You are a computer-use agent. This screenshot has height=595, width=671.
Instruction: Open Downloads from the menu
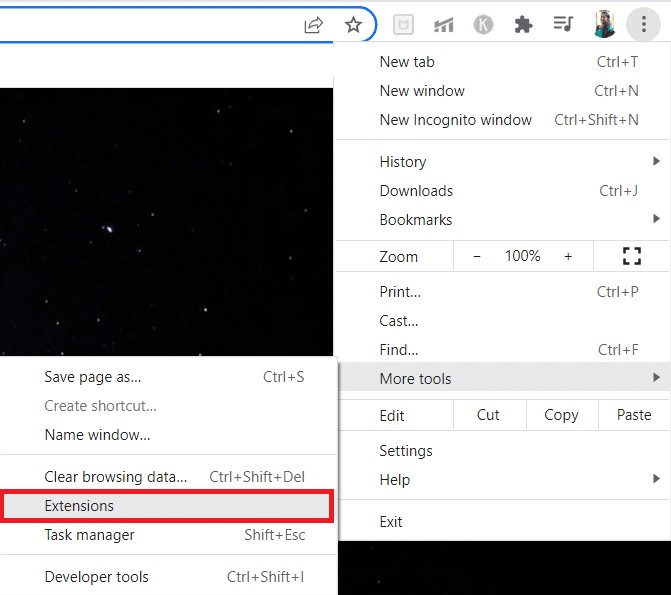pos(502,191)
